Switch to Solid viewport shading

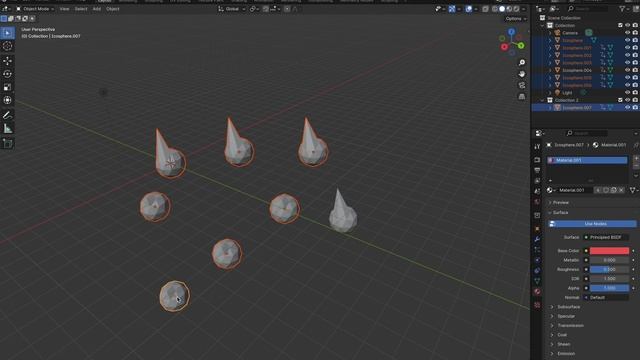click(502, 9)
